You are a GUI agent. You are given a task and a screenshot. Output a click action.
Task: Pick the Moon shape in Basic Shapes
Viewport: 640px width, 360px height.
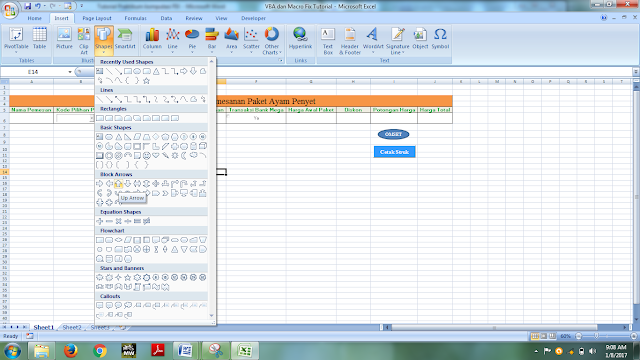(184, 156)
